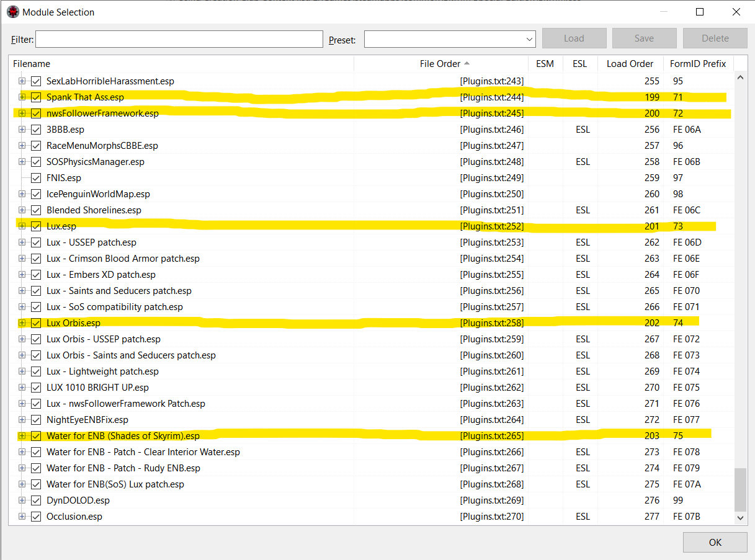
Task: Expand the Spank That Ass.esp tree node
Action: [x=22, y=97]
